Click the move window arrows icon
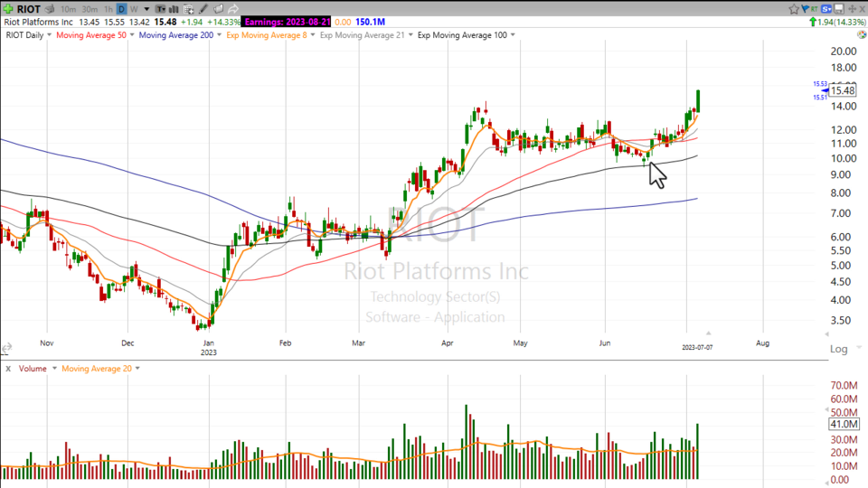 (x=852, y=9)
